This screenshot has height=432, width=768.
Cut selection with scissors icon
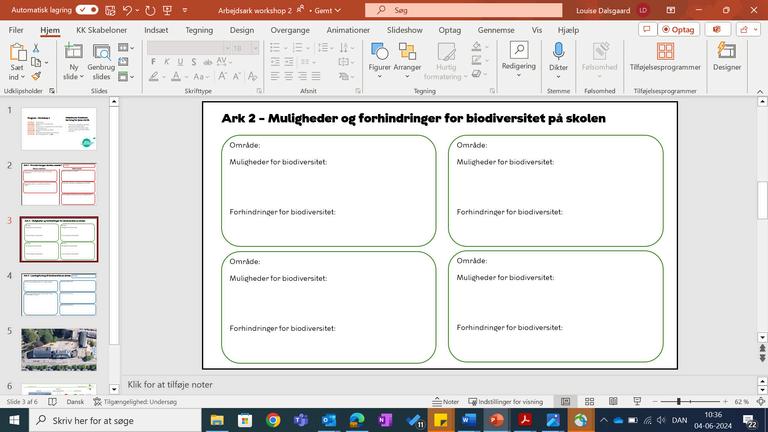tap(36, 48)
